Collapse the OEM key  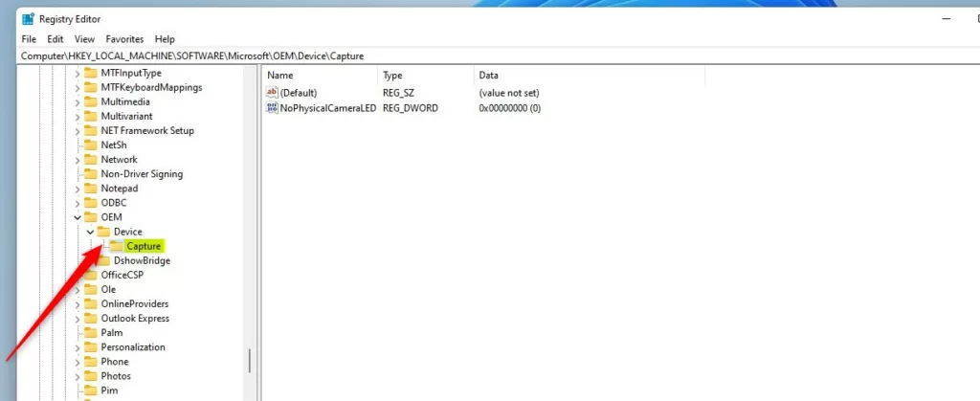(x=78, y=217)
